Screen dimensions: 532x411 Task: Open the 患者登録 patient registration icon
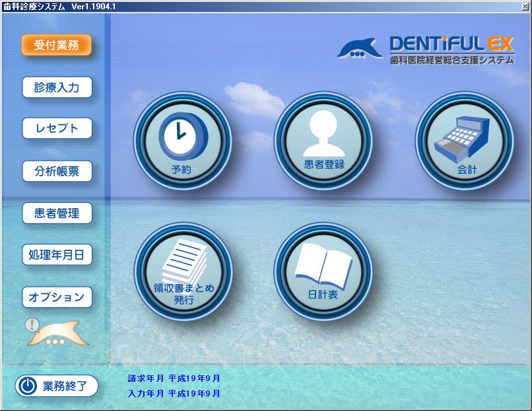click(323, 141)
